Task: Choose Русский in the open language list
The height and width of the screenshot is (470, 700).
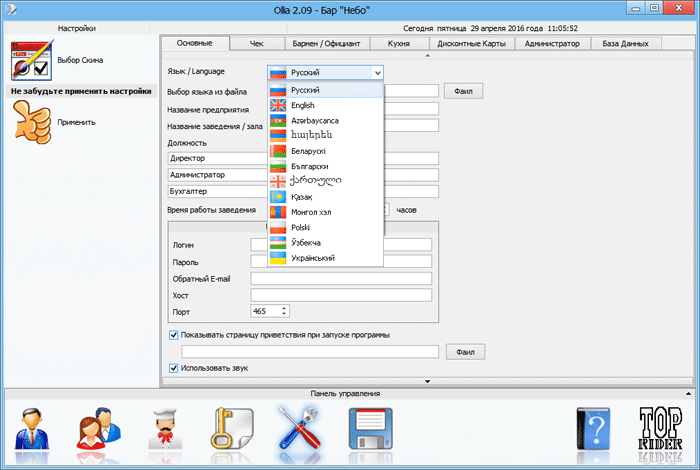Action: coord(325,90)
